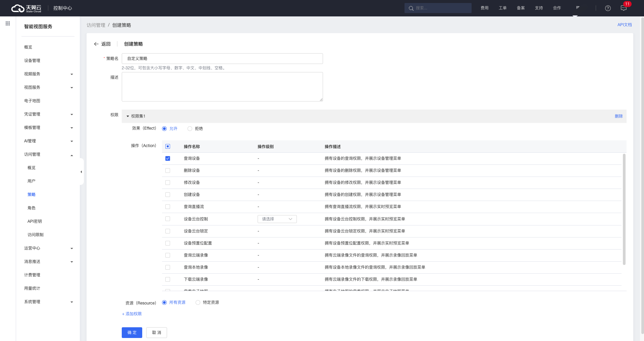Image resolution: width=644 pixels, height=341 pixels.
Task: Check the 查询云端录像 checkbox
Action: point(168,255)
